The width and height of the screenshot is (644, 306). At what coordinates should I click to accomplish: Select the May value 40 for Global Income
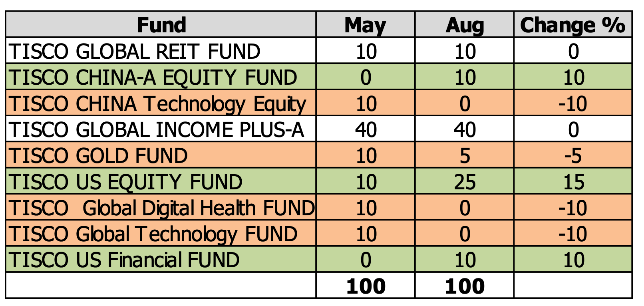[x=366, y=130]
